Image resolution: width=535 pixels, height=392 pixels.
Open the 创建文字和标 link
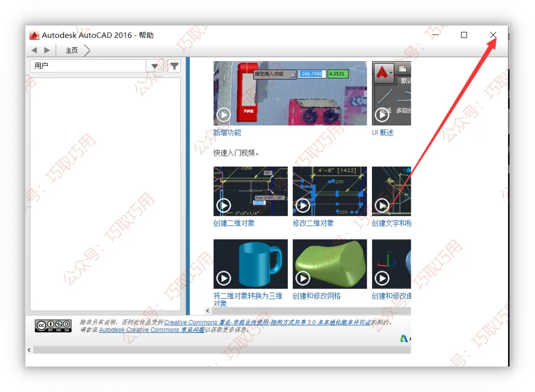tap(391, 223)
